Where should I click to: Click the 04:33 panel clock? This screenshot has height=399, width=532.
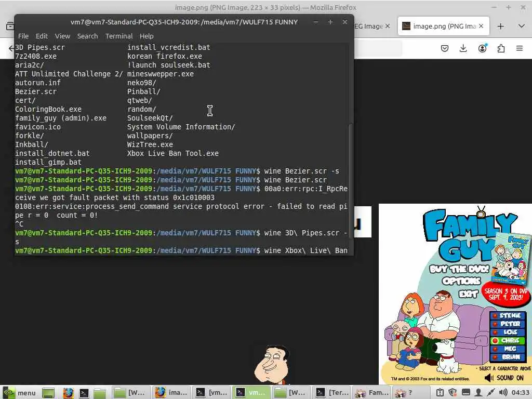(x=521, y=393)
